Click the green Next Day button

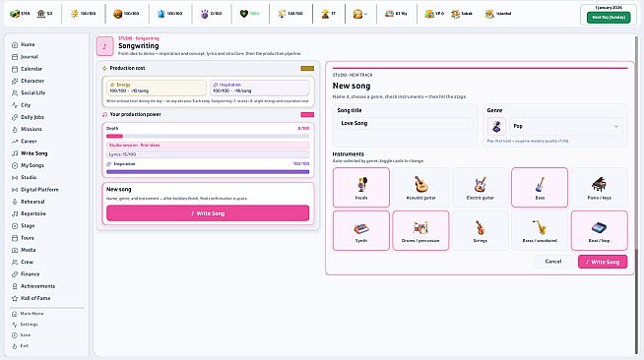tap(609, 18)
